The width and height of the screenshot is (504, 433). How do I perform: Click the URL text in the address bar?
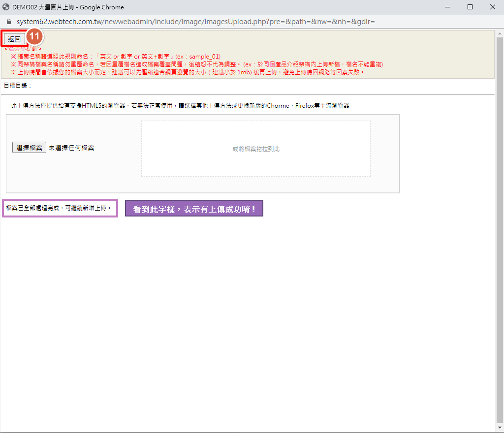pyautogui.click(x=195, y=22)
